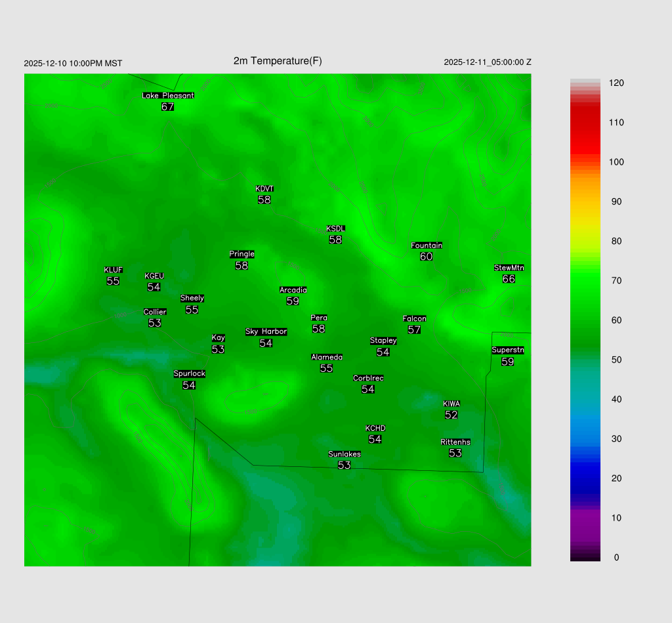This screenshot has width=672, height=623.
Task: Select the Rittenhs station label
Action: pos(455,442)
